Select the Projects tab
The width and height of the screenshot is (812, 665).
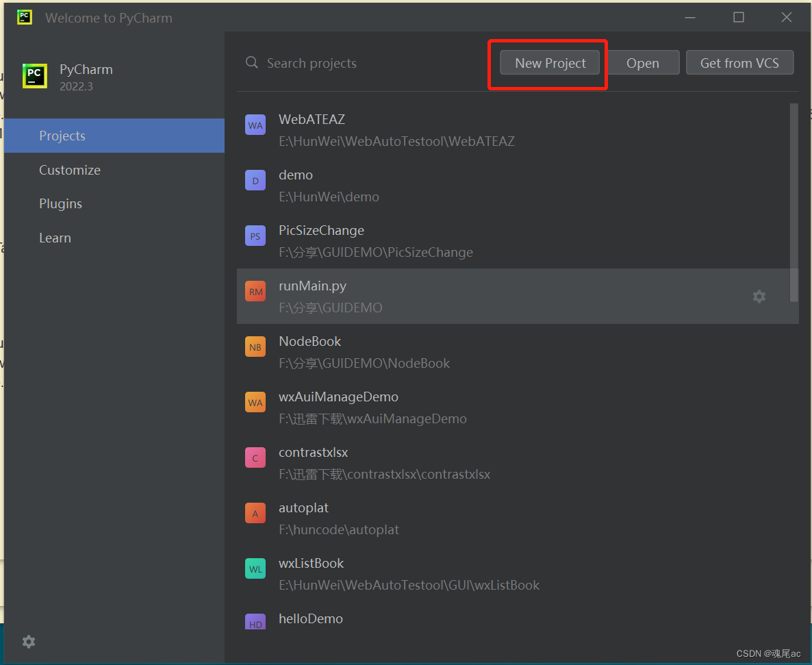click(x=114, y=136)
